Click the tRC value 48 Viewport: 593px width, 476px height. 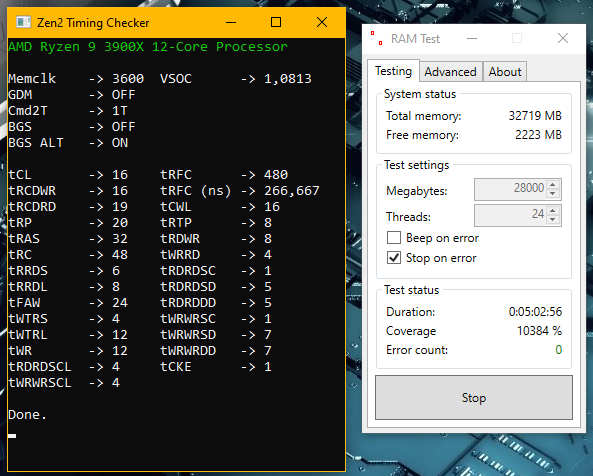tap(120, 254)
